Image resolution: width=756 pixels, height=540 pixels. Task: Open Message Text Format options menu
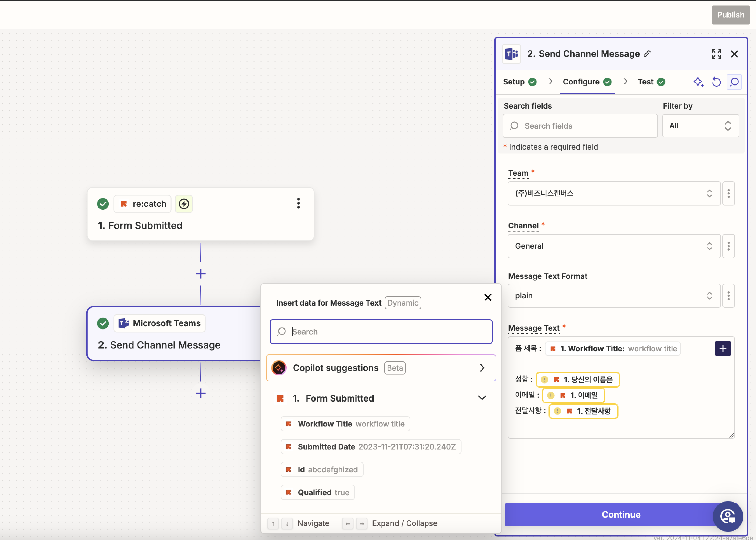[728, 296]
